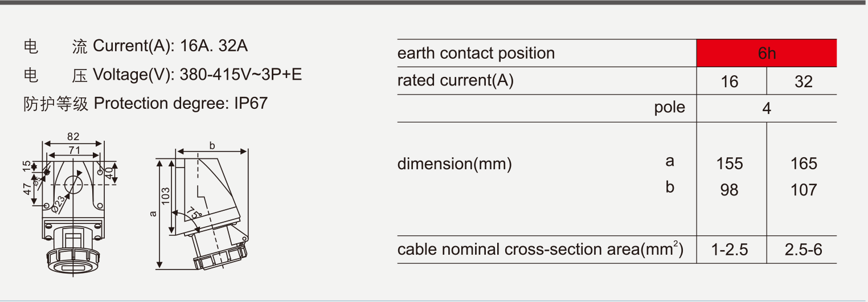Click the red 6h cell
Viewport: 868px width, 302px height.
[767, 54]
